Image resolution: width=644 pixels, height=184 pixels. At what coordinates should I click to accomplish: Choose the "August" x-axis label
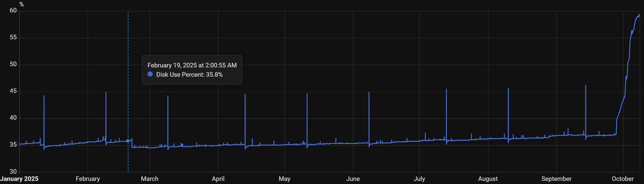pyautogui.click(x=488, y=179)
